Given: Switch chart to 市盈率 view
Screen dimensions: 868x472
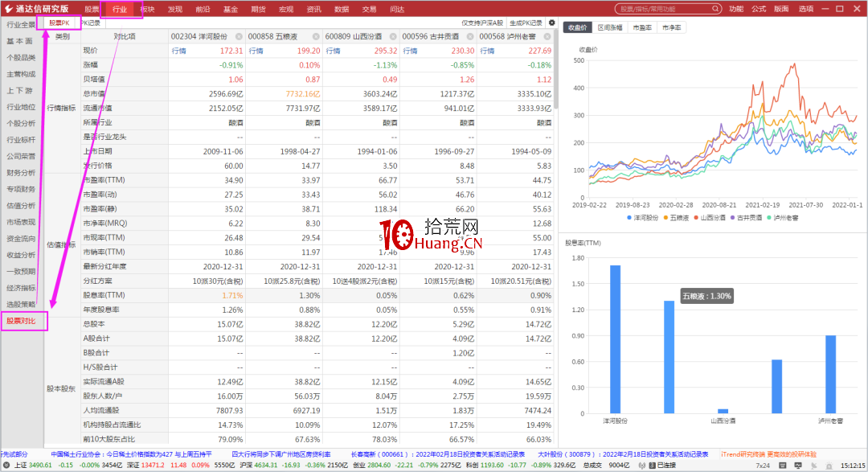Looking at the screenshot, I should [x=642, y=27].
